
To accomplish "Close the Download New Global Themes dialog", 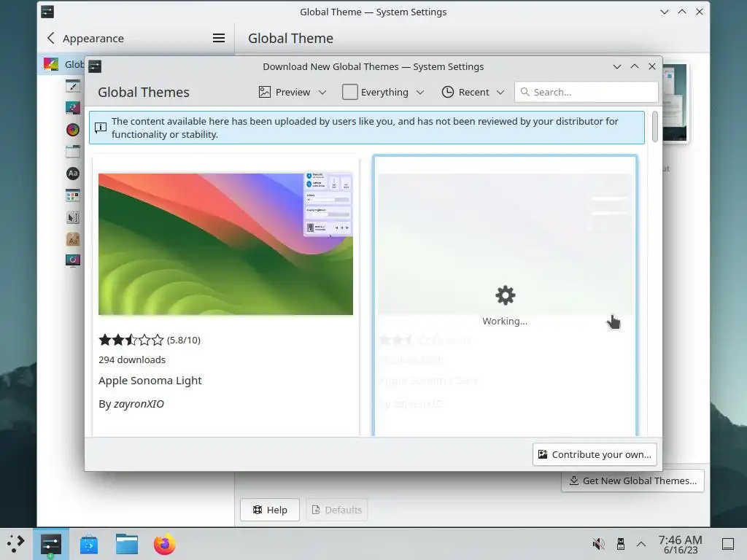I will [x=652, y=66].
